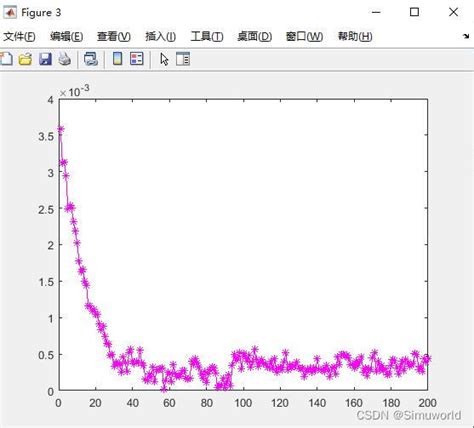474x428 pixels.
Task: Open the 插入(I) menu
Action: pyautogui.click(x=160, y=36)
